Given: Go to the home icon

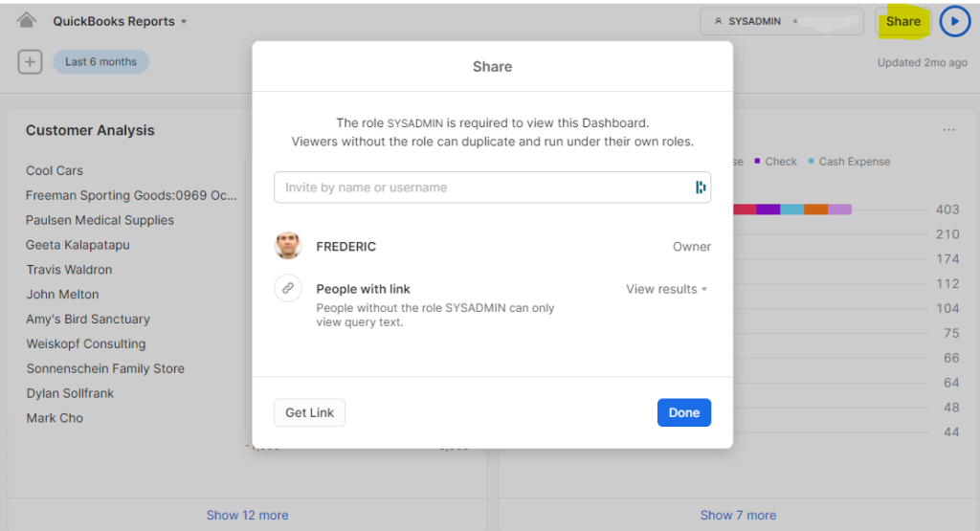Looking at the screenshot, I should [26, 21].
